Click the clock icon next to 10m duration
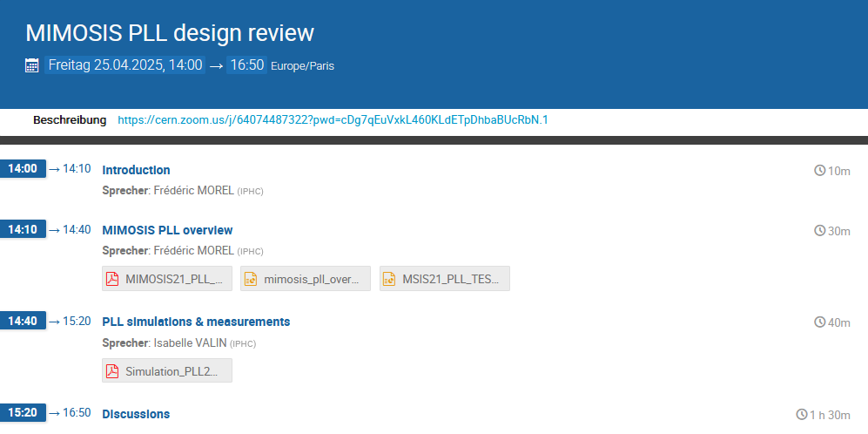The image size is (868, 434). (819, 171)
